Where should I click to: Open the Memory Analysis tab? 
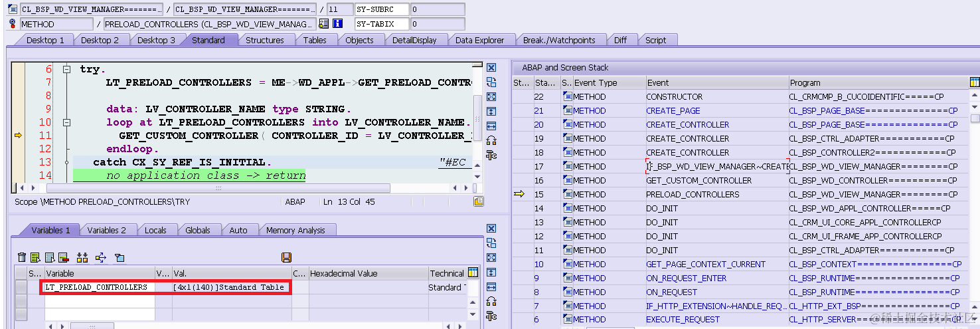pyautogui.click(x=295, y=230)
